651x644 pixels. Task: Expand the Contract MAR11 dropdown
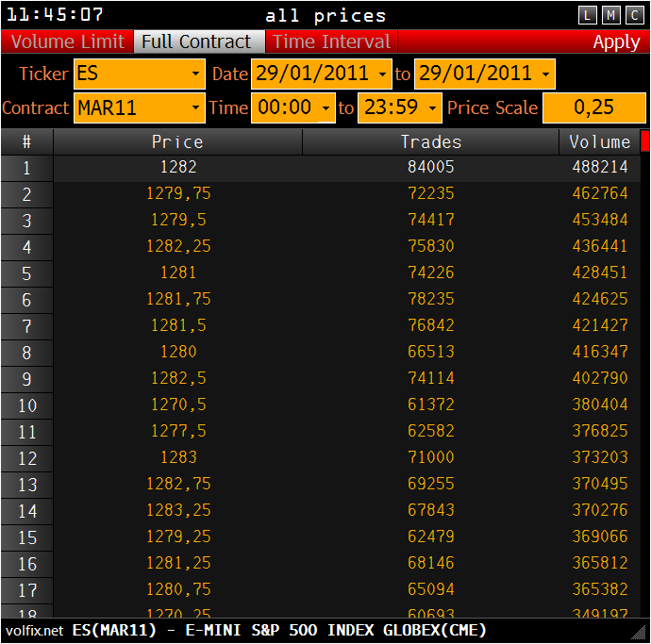tap(140, 108)
